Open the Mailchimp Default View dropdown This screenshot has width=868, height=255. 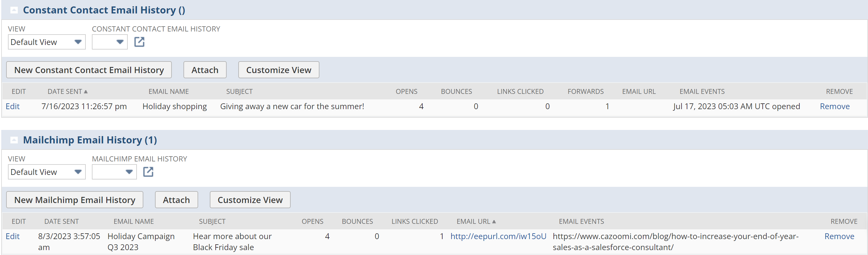point(47,172)
